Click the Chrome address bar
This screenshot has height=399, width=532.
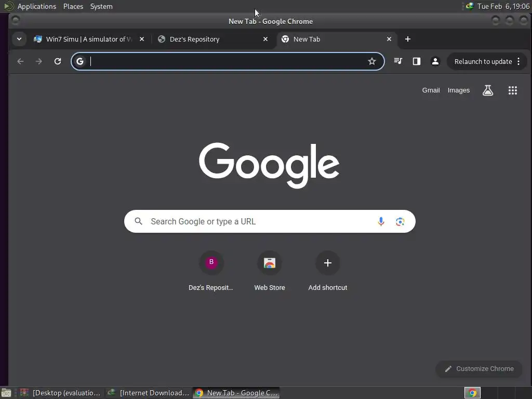228,61
